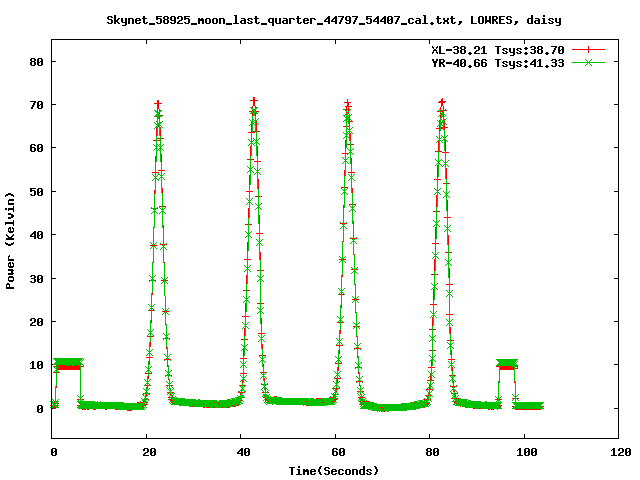The width and height of the screenshot is (640, 480).
Task: Click the third peak top near 62 seconds
Action: [347, 104]
